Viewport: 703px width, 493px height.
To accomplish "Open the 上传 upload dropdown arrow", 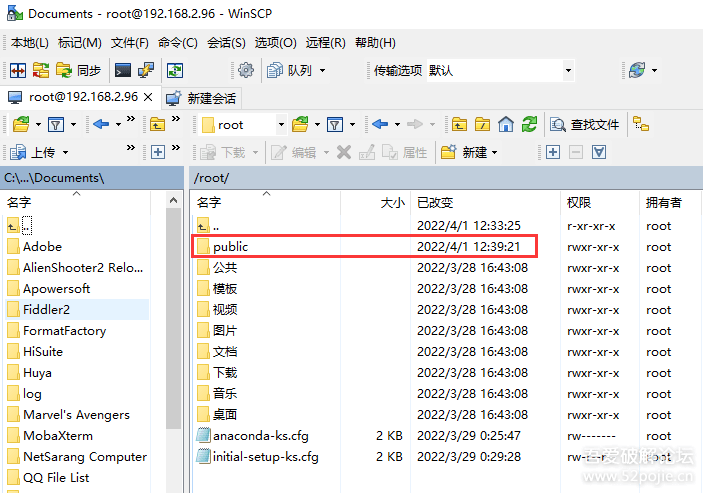I will (x=65, y=152).
